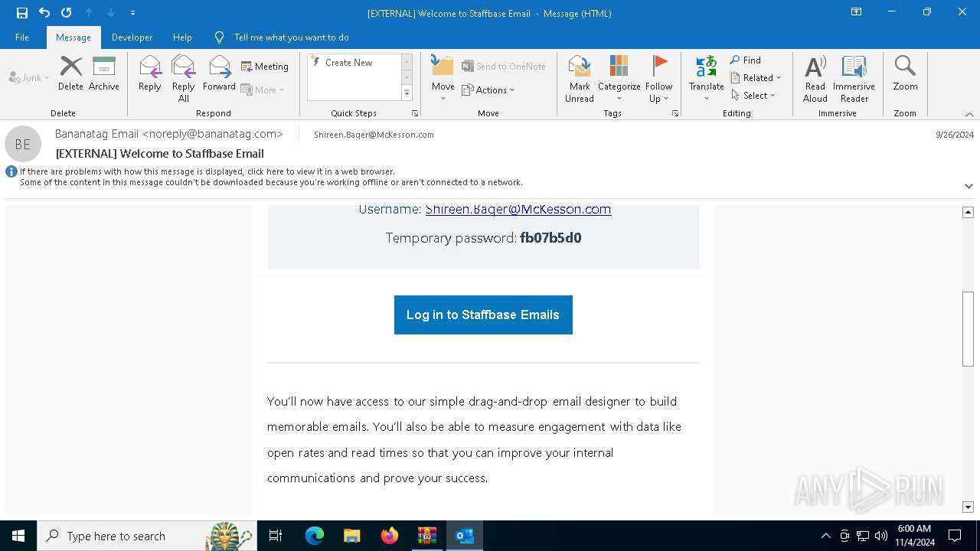Screen dimensions: 980x551
Task: Reply to the sender
Action: [150, 73]
